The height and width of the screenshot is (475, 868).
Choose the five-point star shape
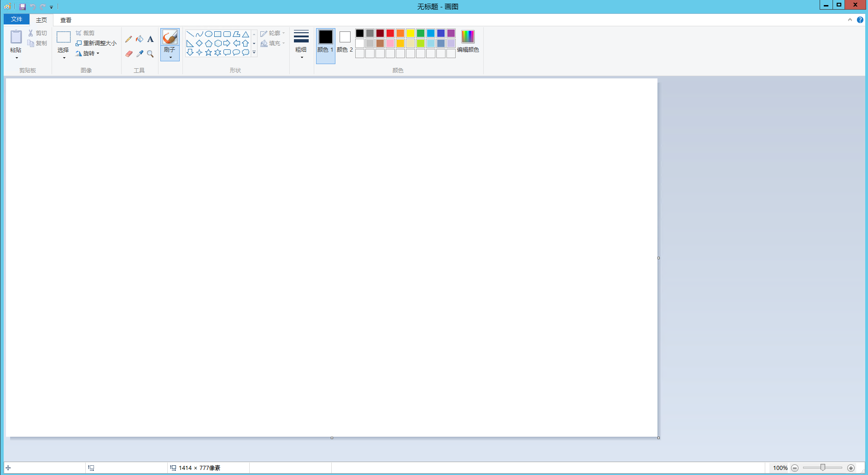(208, 53)
